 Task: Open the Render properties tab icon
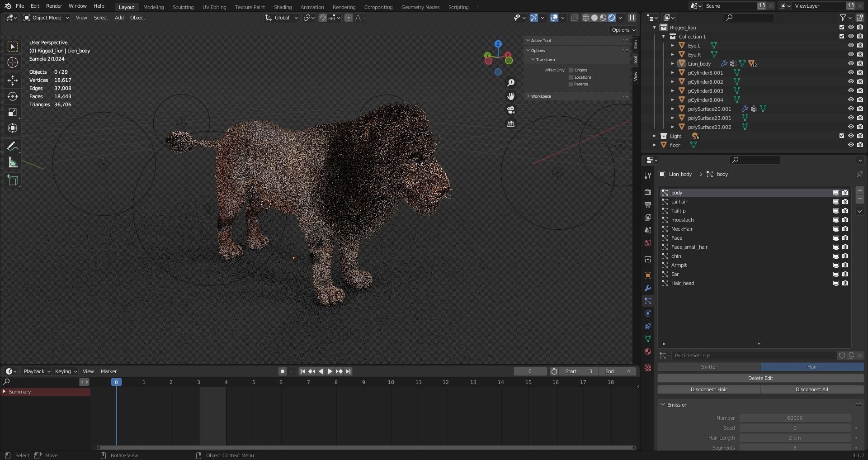[x=648, y=192]
